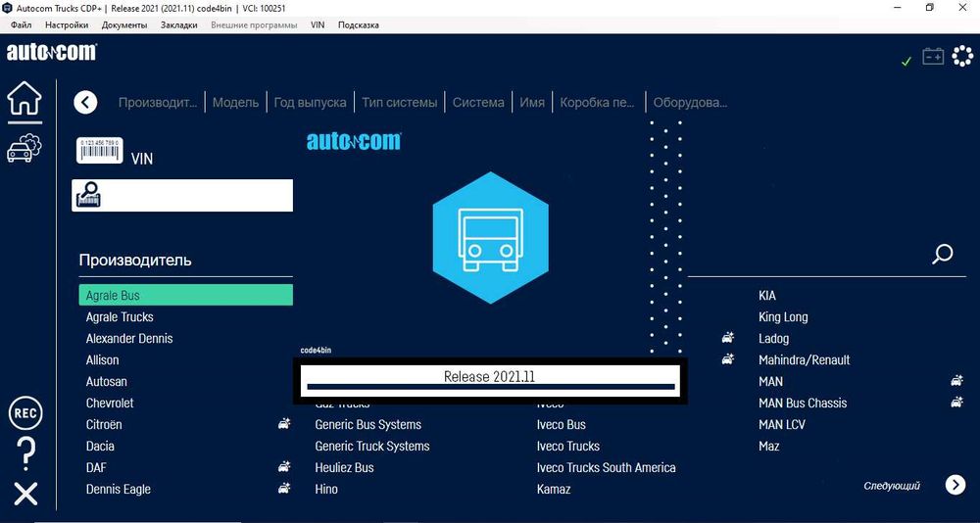Select Agrale Trucks manufacturer
The width and height of the screenshot is (980, 523).
click(x=120, y=316)
